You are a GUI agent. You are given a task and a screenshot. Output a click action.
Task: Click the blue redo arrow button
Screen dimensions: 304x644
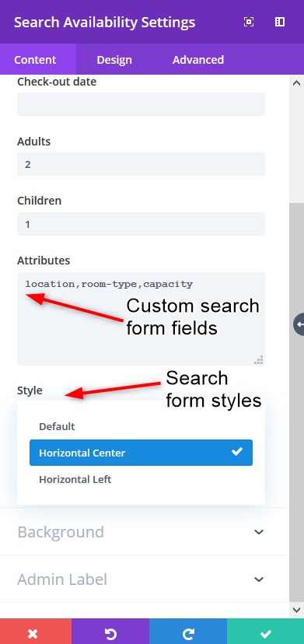click(187, 632)
